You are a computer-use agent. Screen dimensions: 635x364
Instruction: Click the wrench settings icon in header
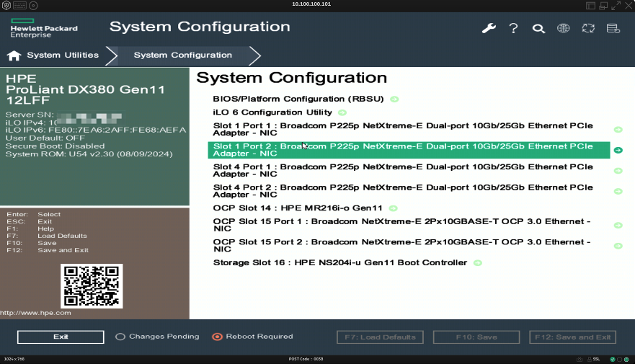pos(489,28)
